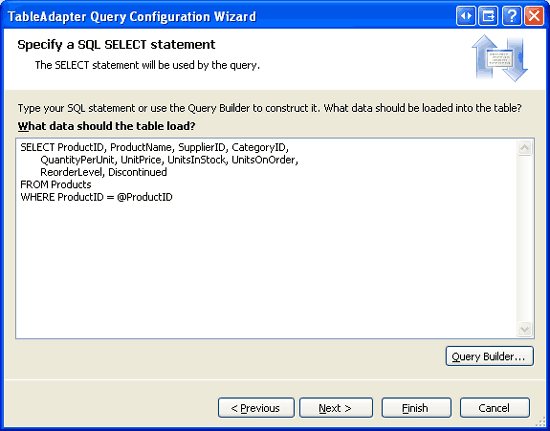The width and height of the screenshot is (550, 431).
Task: Close the wizard with the red X
Action: (534, 16)
